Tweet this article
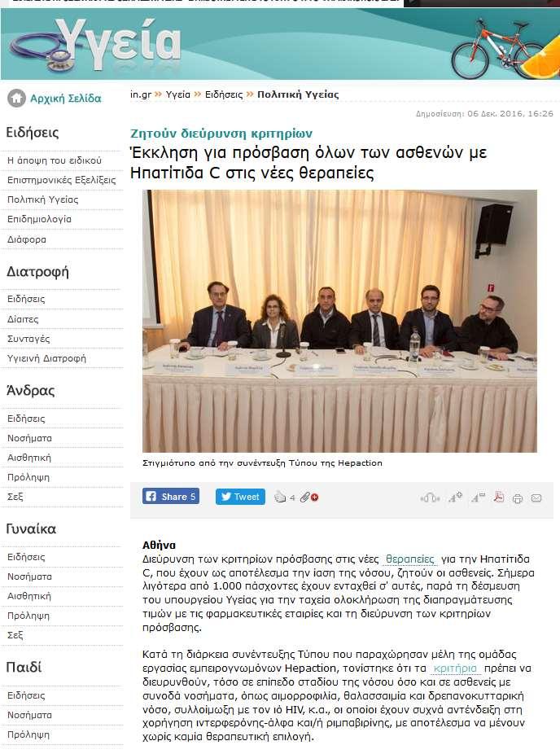 pyautogui.click(x=240, y=496)
